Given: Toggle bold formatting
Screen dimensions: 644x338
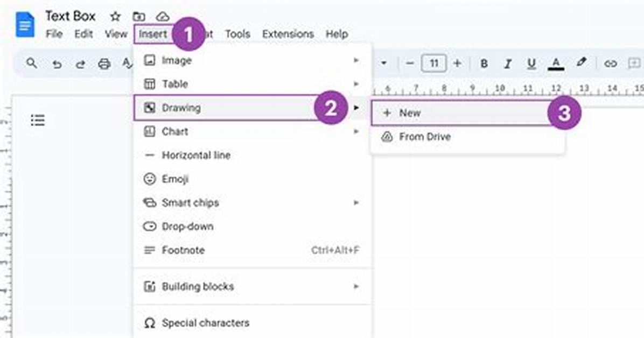Looking at the screenshot, I should click(484, 64).
